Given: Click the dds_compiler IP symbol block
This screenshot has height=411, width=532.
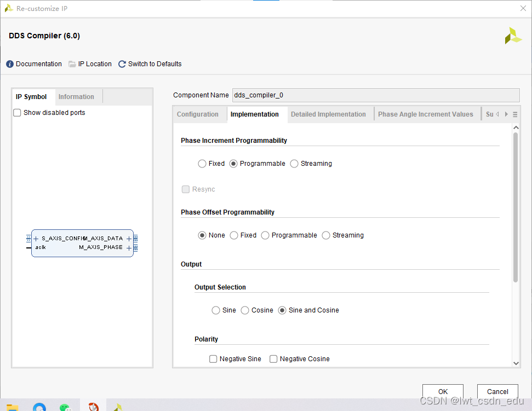Looking at the screenshot, I should click(82, 244).
